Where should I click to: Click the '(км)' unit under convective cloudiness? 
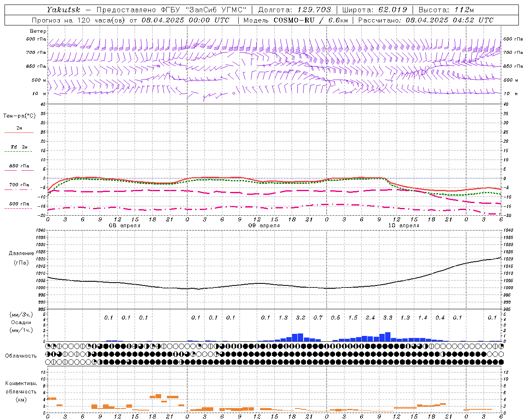(x=21, y=399)
